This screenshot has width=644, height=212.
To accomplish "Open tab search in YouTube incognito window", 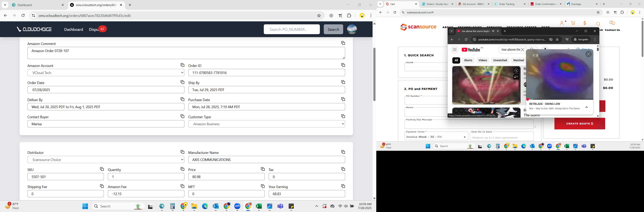I will pos(452,31).
